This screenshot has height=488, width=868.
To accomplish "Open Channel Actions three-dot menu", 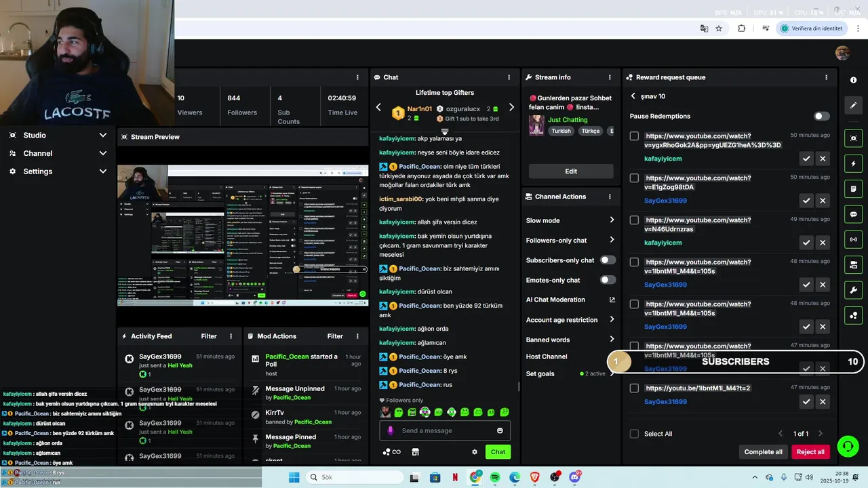I will click(x=610, y=197).
